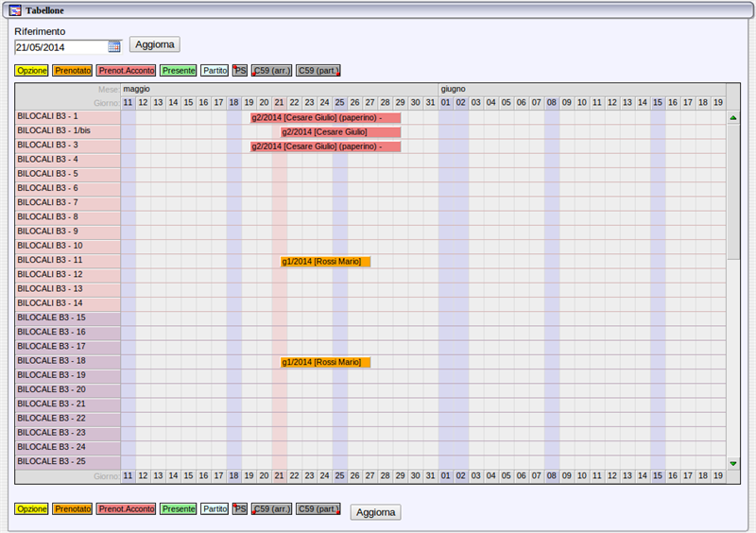
Task: Click the bottom Prenot.Acconto legend swatch
Action: pos(126,508)
